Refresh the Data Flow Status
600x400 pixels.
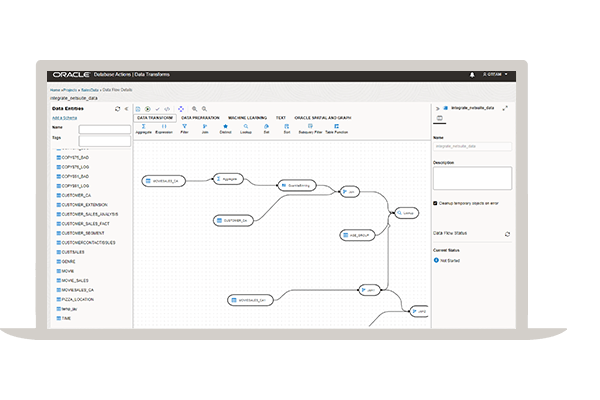507,233
